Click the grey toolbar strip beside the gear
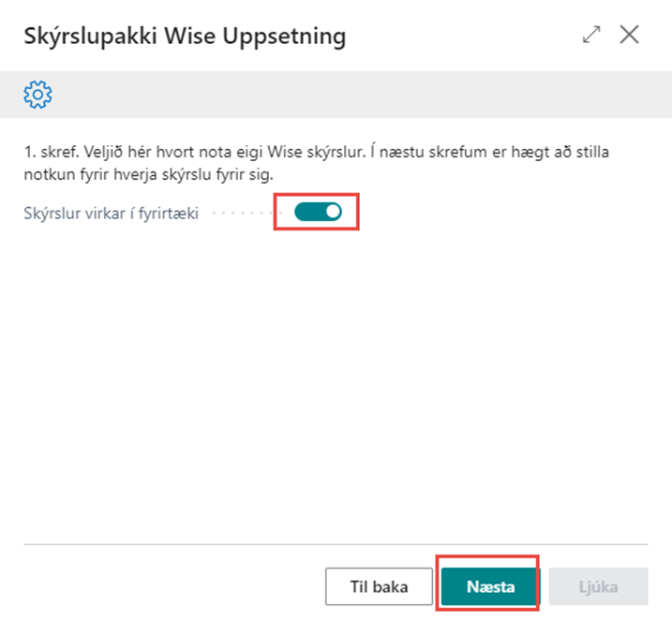Screen dimensions: 672x622 click(356, 94)
